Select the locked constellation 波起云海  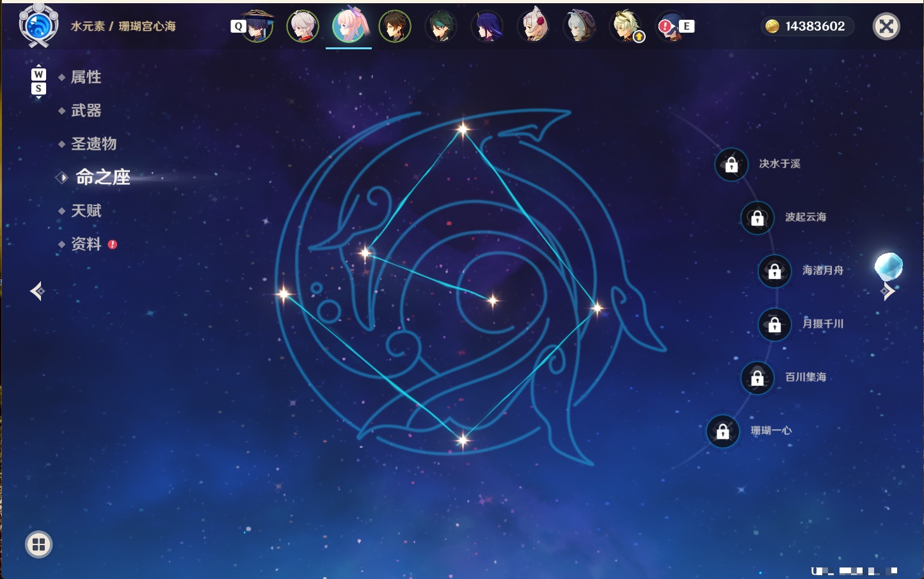758,218
